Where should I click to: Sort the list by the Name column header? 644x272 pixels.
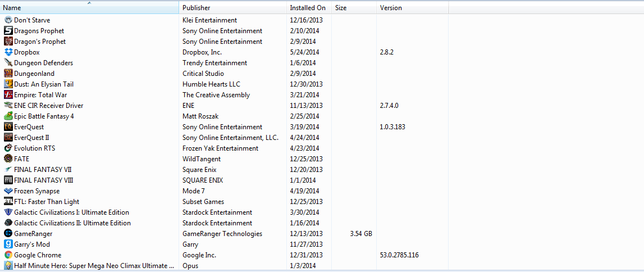coord(89,8)
